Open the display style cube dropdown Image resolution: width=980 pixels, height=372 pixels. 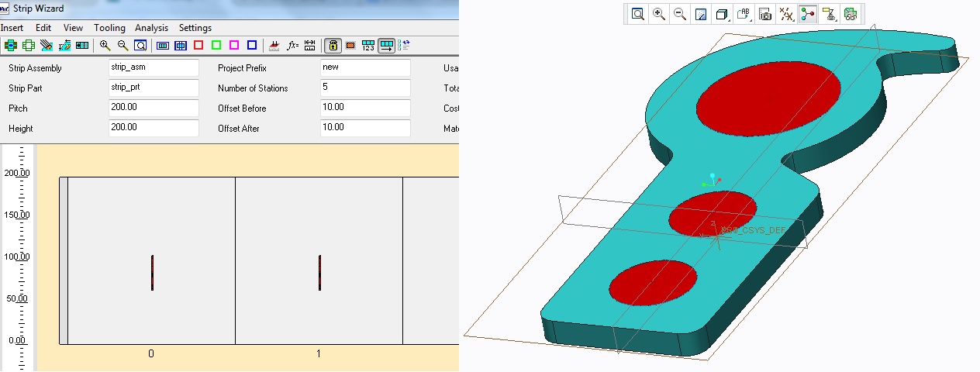723,14
